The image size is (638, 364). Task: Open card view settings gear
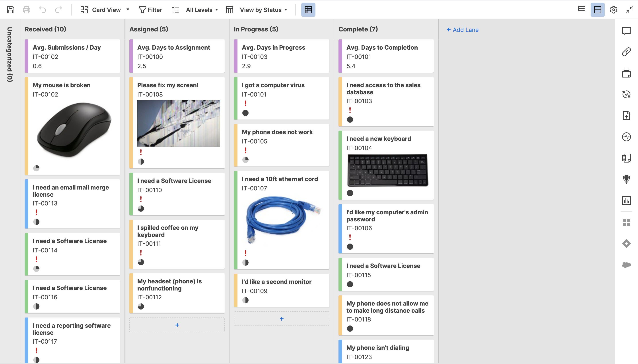(613, 10)
